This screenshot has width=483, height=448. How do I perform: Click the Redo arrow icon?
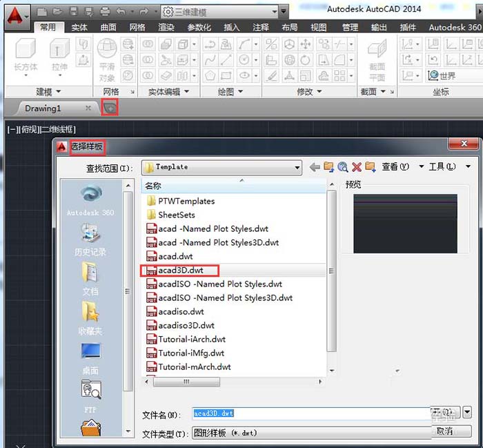(x=144, y=12)
